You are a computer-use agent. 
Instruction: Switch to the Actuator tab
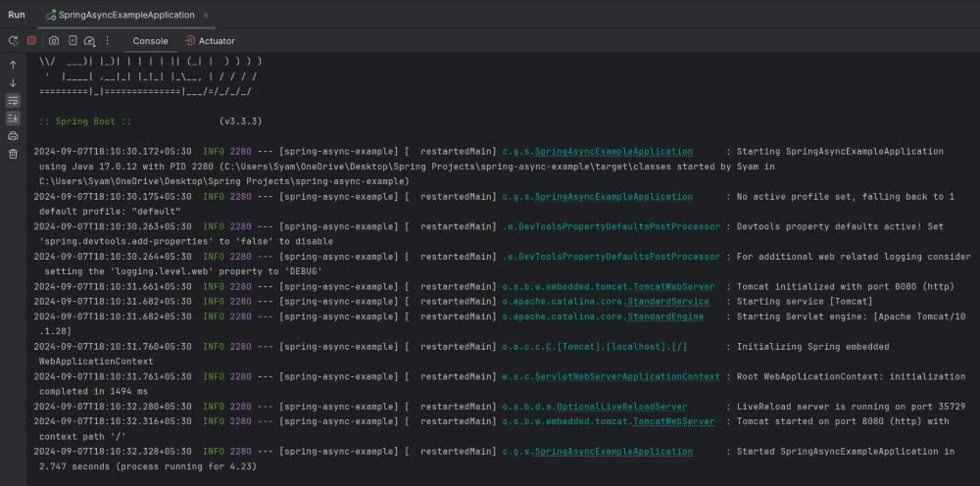[x=210, y=41]
